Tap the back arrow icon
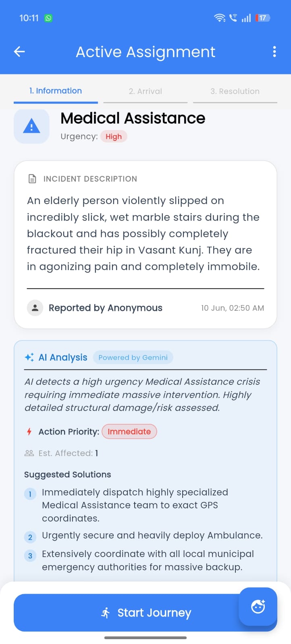Screen dimensions: 291x644 click(x=19, y=52)
